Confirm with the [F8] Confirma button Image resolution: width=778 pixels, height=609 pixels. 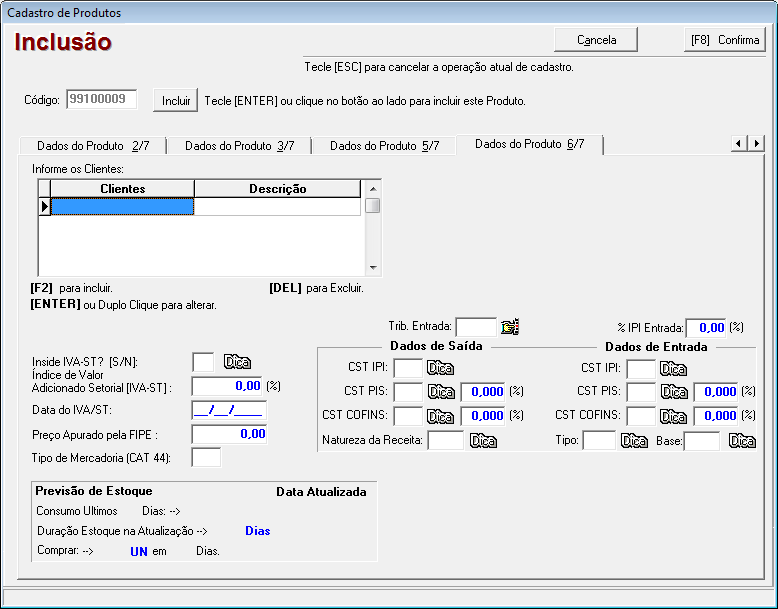click(725, 40)
